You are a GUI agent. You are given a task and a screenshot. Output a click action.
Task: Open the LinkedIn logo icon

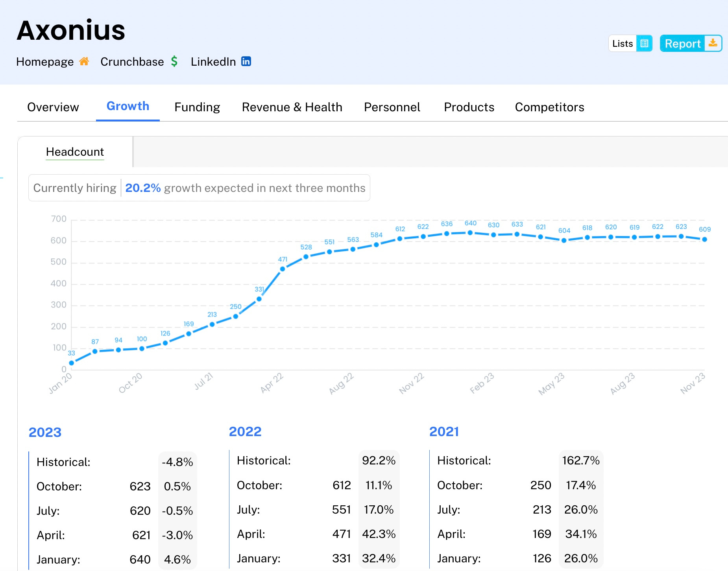click(x=246, y=61)
